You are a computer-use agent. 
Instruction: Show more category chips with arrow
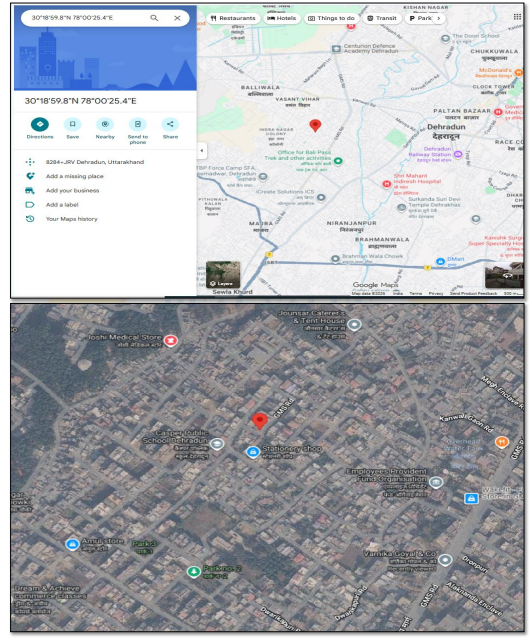(x=438, y=18)
